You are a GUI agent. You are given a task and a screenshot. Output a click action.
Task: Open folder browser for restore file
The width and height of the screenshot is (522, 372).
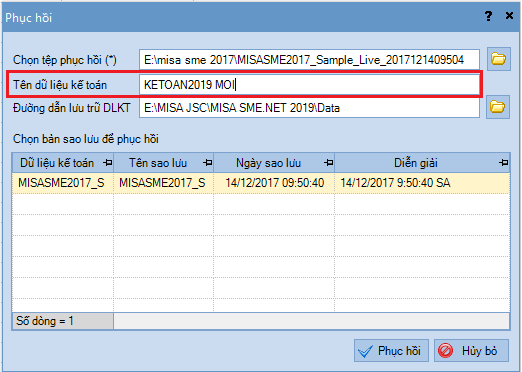499,59
